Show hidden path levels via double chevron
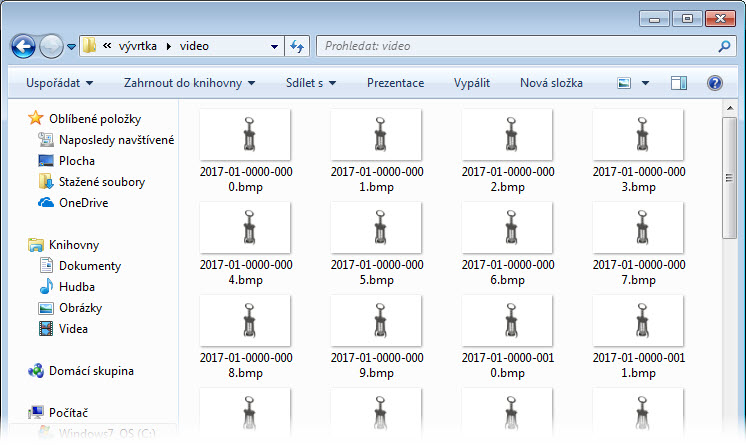746x445 pixels. [x=107, y=46]
